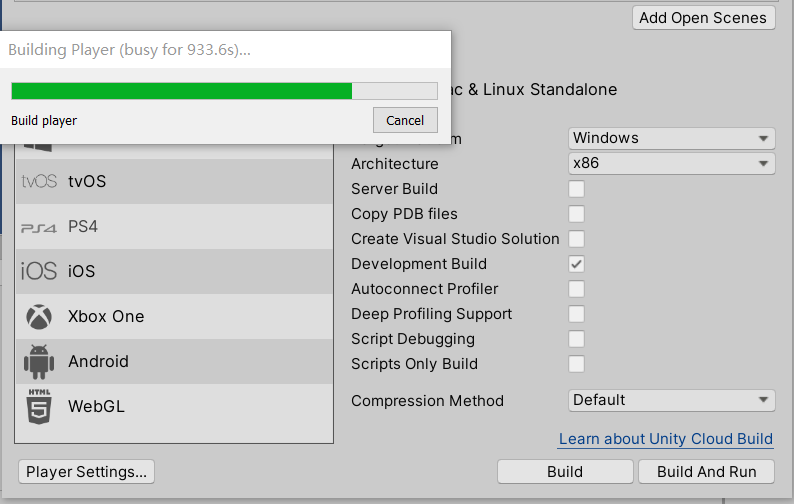The image size is (794, 504).
Task: Click the Build player status text
Action: pos(44,121)
